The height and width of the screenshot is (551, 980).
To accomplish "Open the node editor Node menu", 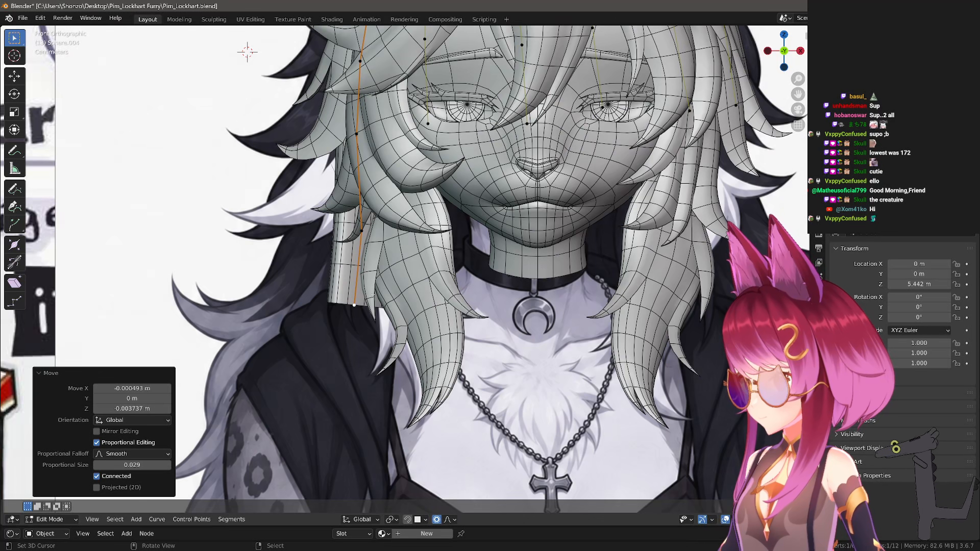I will [x=146, y=534].
